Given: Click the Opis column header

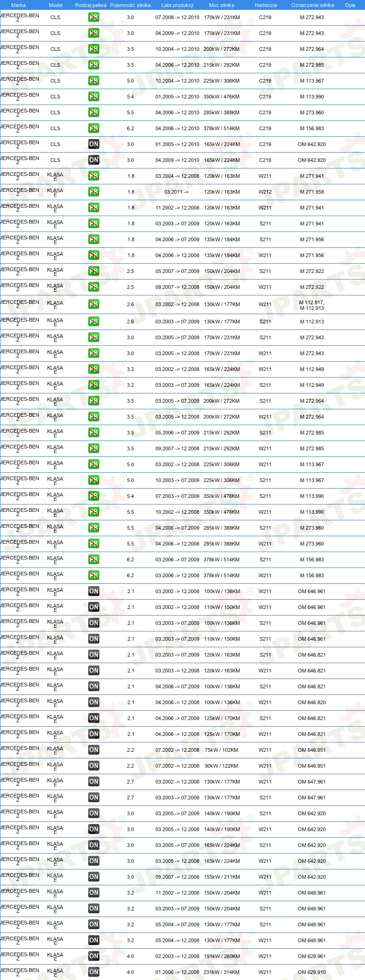Looking at the screenshot, I should click(350, 5).
